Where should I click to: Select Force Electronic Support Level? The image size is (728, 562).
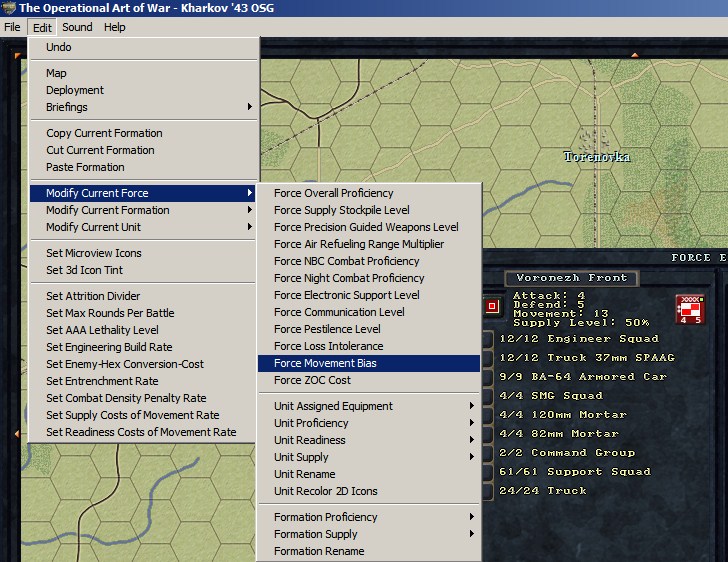[369, 295]
